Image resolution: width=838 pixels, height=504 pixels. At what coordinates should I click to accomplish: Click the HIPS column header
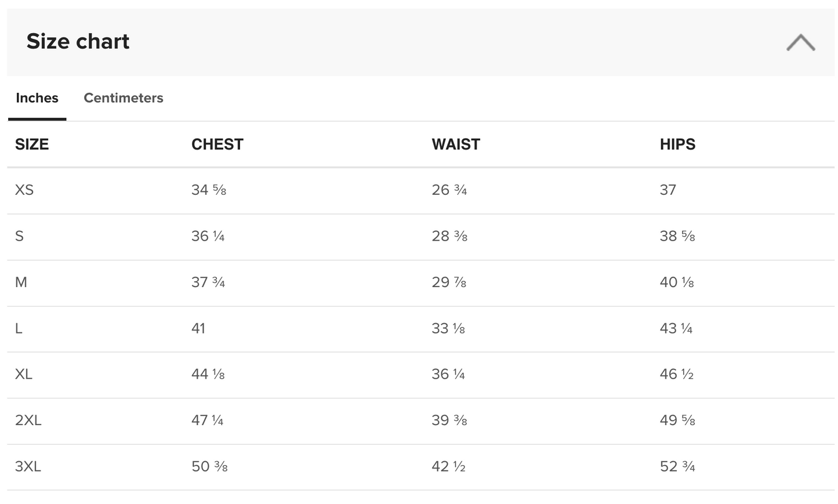click(677, 144)
